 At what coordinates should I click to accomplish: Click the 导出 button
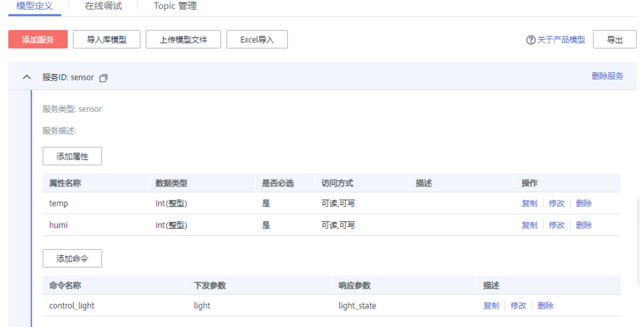point(614,40)
